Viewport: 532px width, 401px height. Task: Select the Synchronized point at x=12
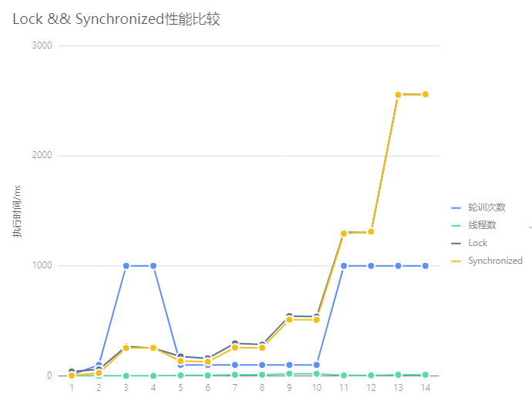(x=371, y=231)
